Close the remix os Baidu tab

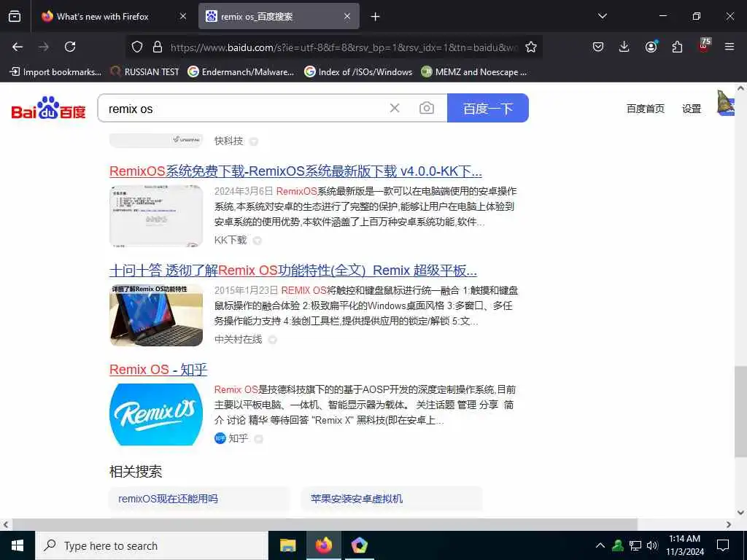[347, 17]
